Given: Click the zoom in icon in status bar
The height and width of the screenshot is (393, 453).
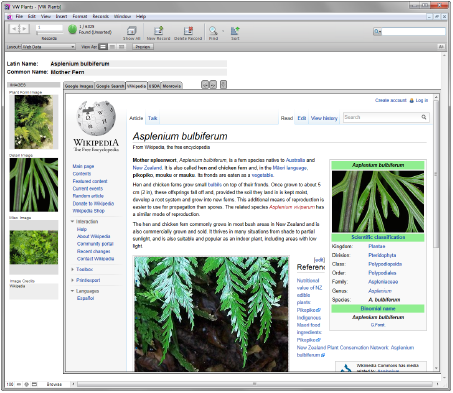Looking at the screenshot, I should pos(26,384).
